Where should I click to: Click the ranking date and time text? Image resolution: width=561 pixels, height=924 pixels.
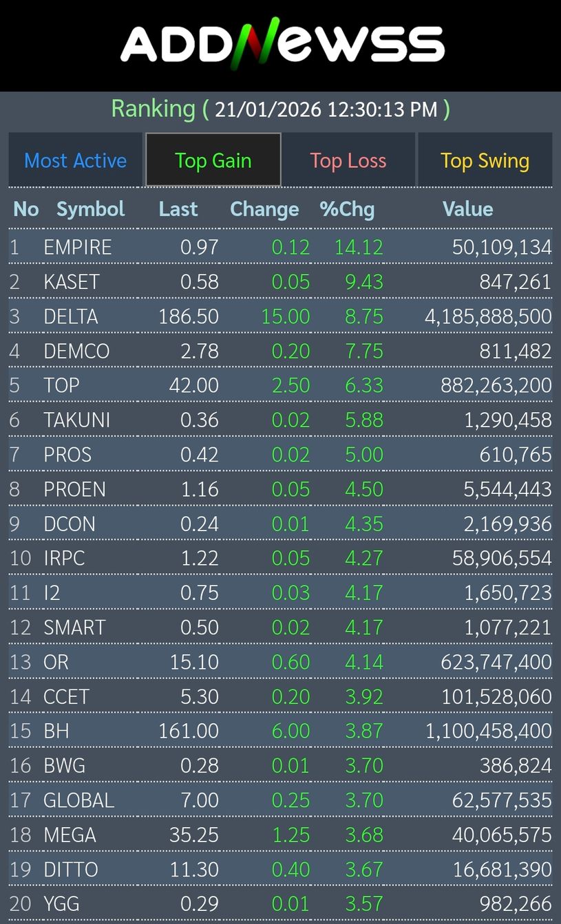click(326, 109)
